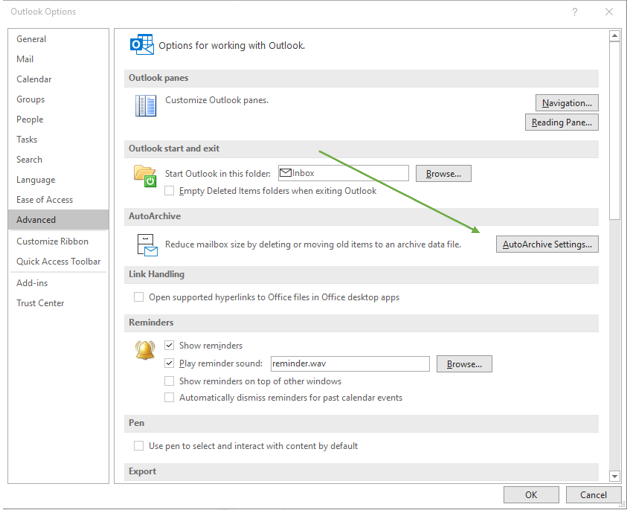The image size is (627, 511).
Task: Select the Advanced category
Action: click(x=58, y=220)
